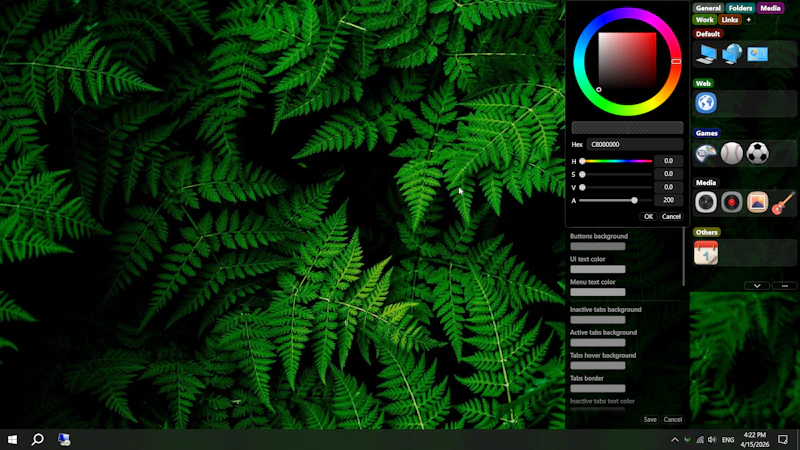Open the network status tray icon
The width and height of the screenshot is (800, 450).
700,440
